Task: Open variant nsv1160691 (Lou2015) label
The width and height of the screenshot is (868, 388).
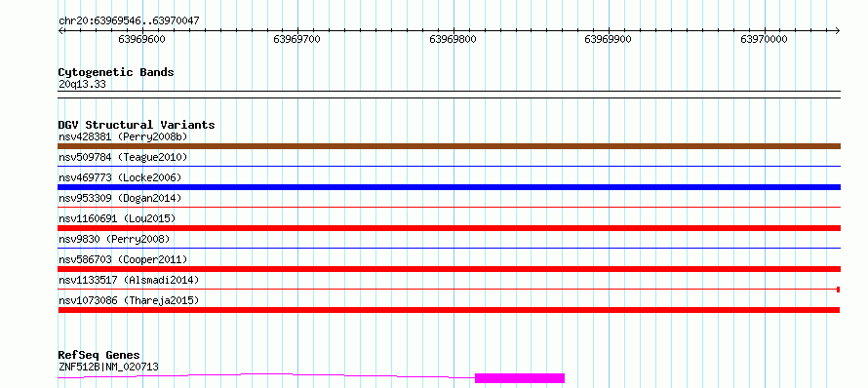Action: pos(117,218)
